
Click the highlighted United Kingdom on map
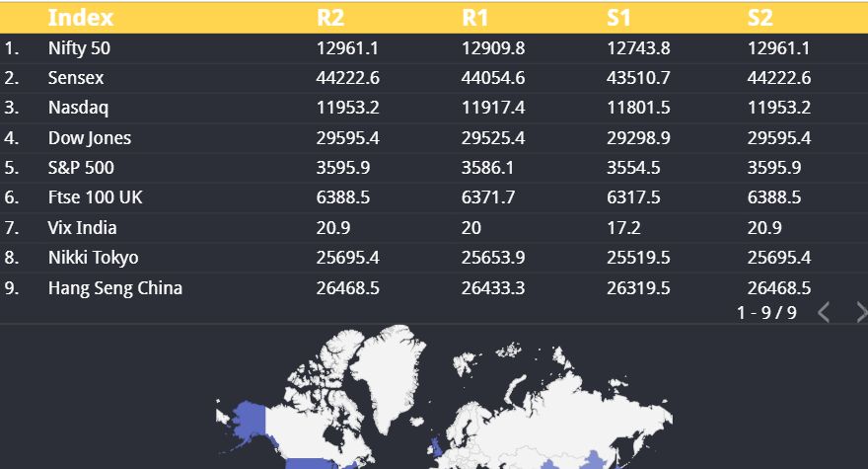click(x=437, y=446)
